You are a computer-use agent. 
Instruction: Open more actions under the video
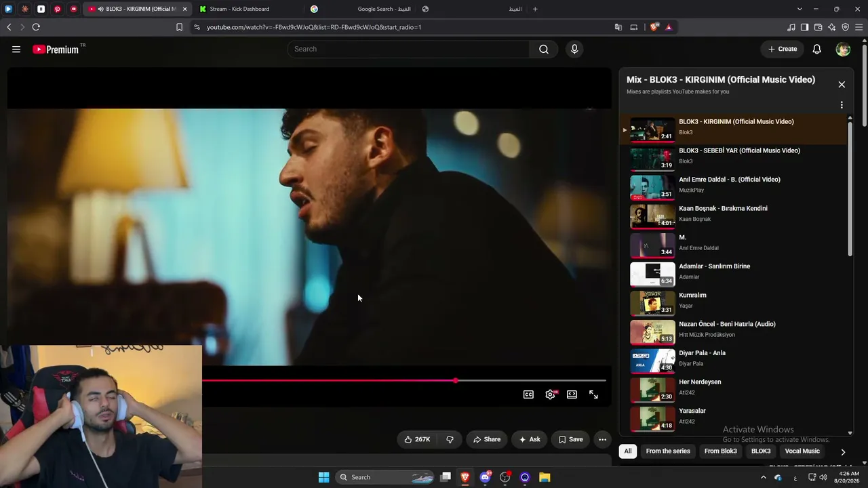(602, 439)
